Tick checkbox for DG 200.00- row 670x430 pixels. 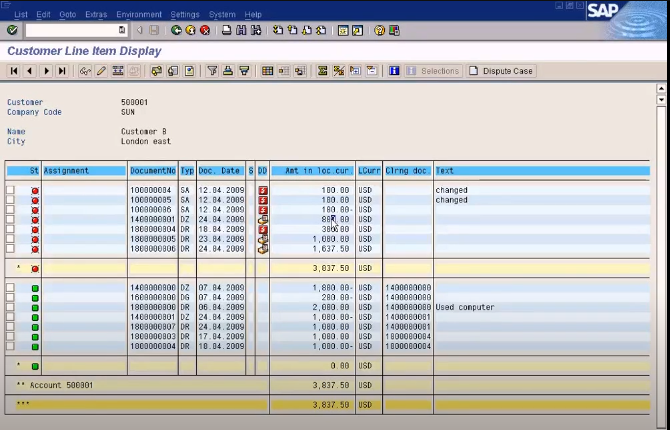10,297
